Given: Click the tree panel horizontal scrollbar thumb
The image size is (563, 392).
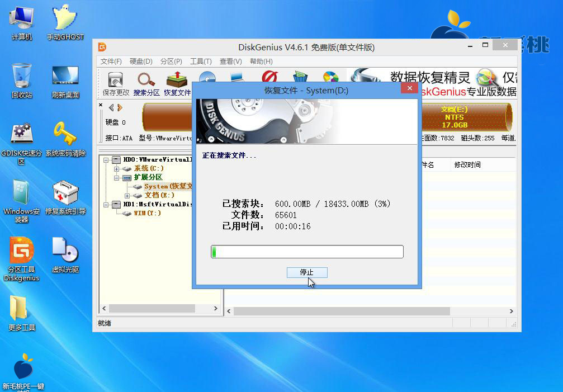Looking at the screenshot, I should point(152,308).
